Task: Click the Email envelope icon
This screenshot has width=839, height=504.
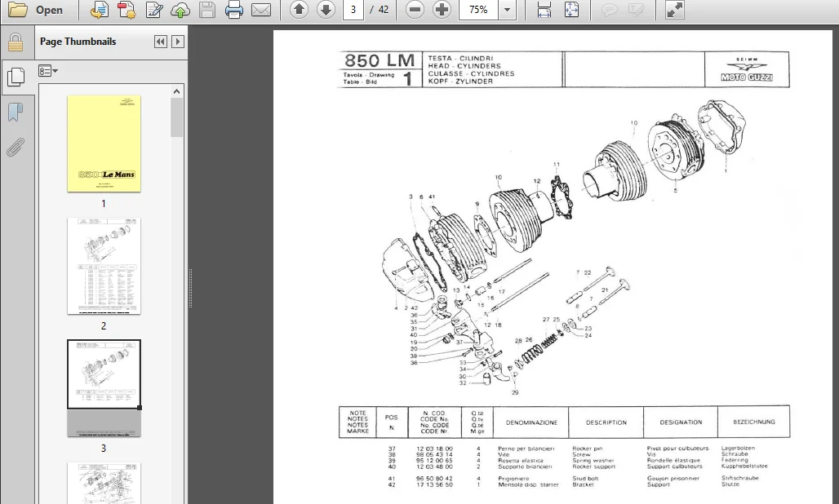Action: point(261,10)
